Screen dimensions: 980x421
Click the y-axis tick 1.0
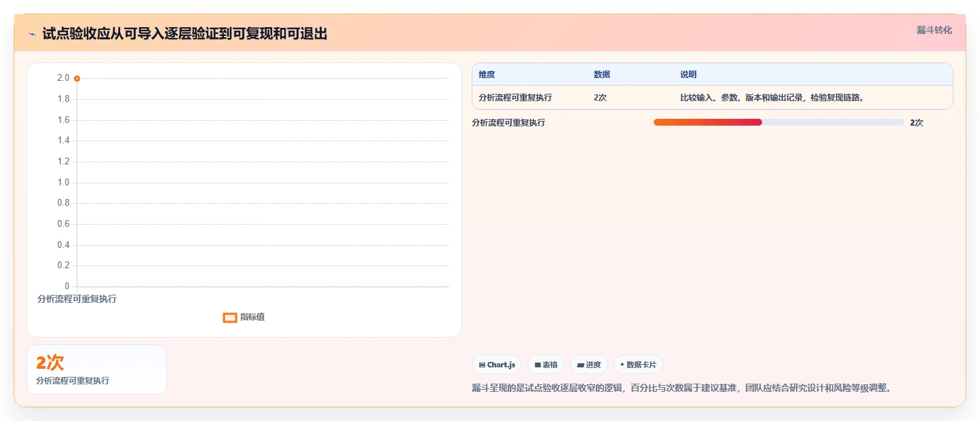(63, 183)
